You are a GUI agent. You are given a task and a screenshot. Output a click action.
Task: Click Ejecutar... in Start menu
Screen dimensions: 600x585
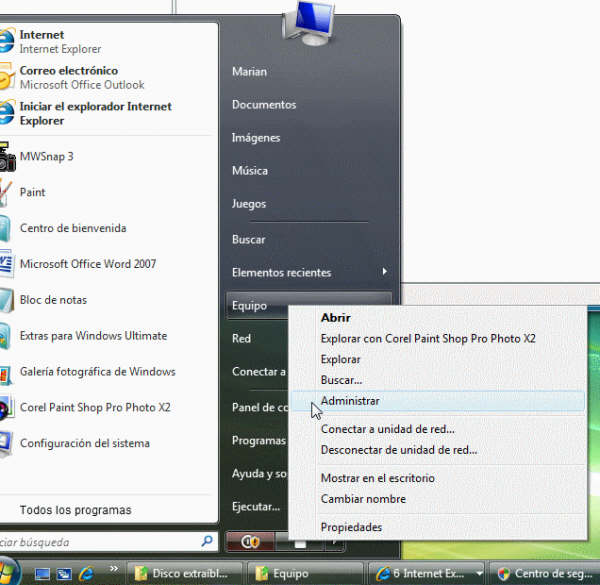tap(256, 507)
